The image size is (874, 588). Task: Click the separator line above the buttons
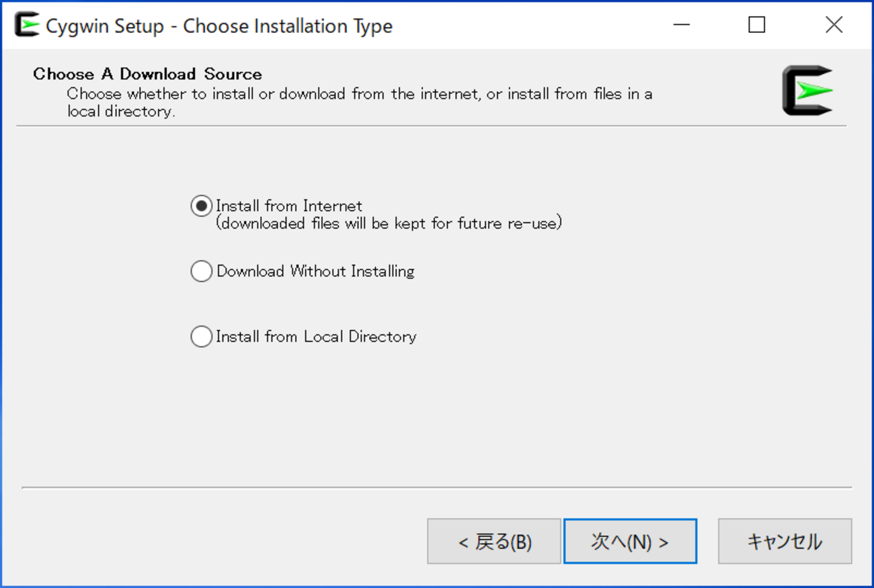point(437,488)
